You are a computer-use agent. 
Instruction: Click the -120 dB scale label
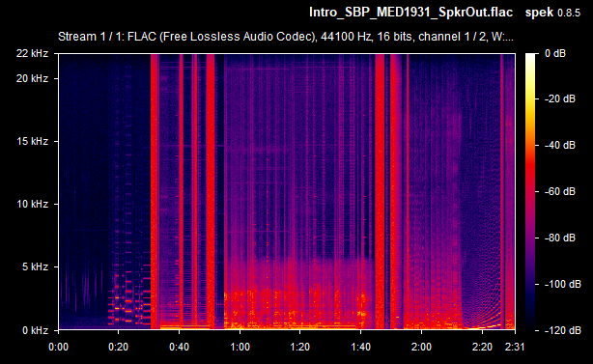pos(562,330)
